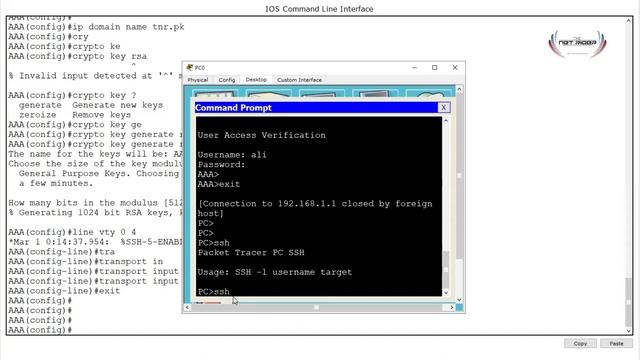This screenshot has height=360, width=640.
Task: Click the PC0 desktop vertical scrollbar down arrow
Action: [459, 300]
